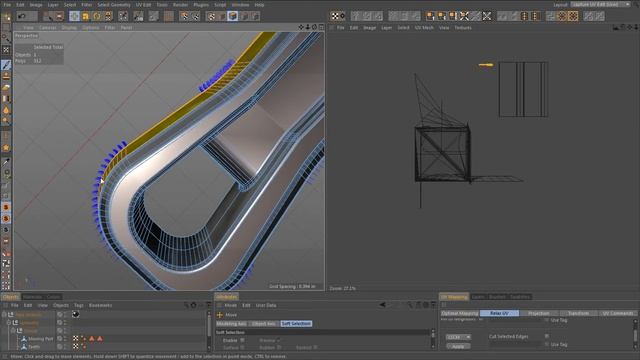Click the Object Axis button
Image resolution: width=640 pixels, height=360 pixels.
click(x=264, y=324)
